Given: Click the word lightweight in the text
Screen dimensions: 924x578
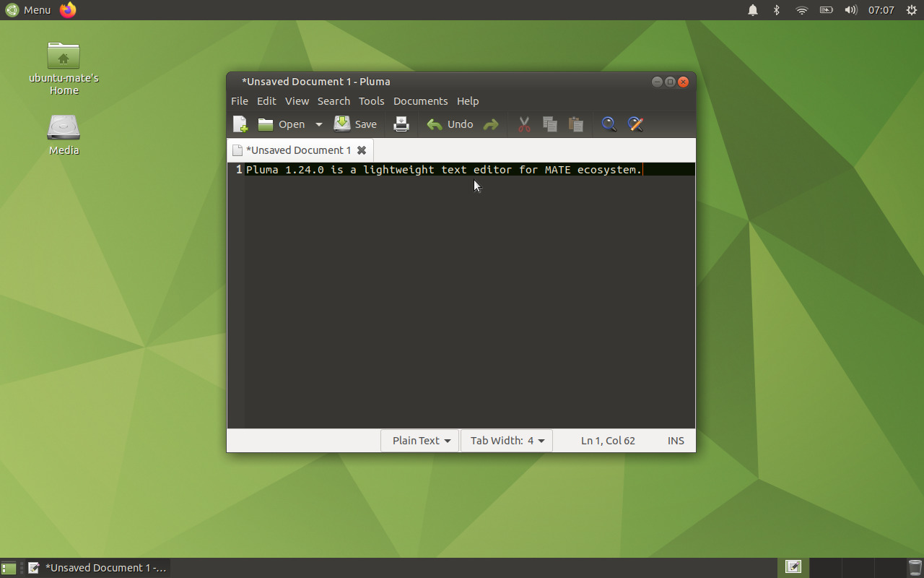Looking at the screenshot, I should click(x=398, y=170).
